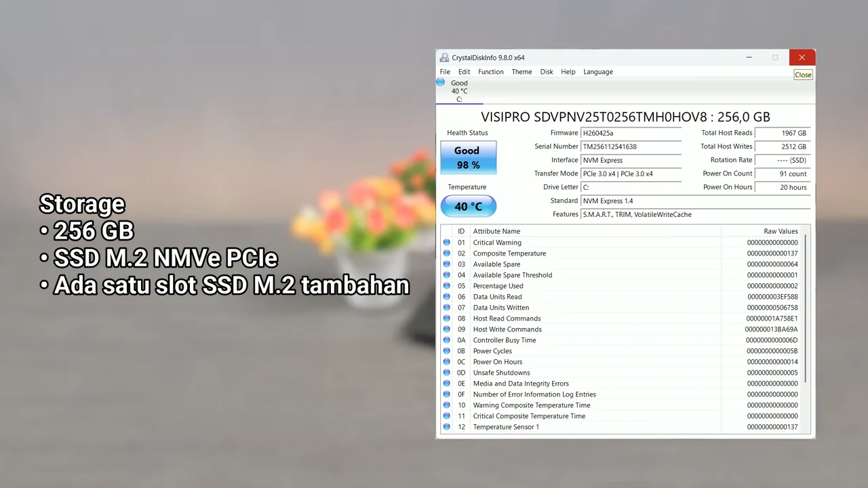Click the Rotation Rate value ---- (SSD)

(x=783, y=161)
